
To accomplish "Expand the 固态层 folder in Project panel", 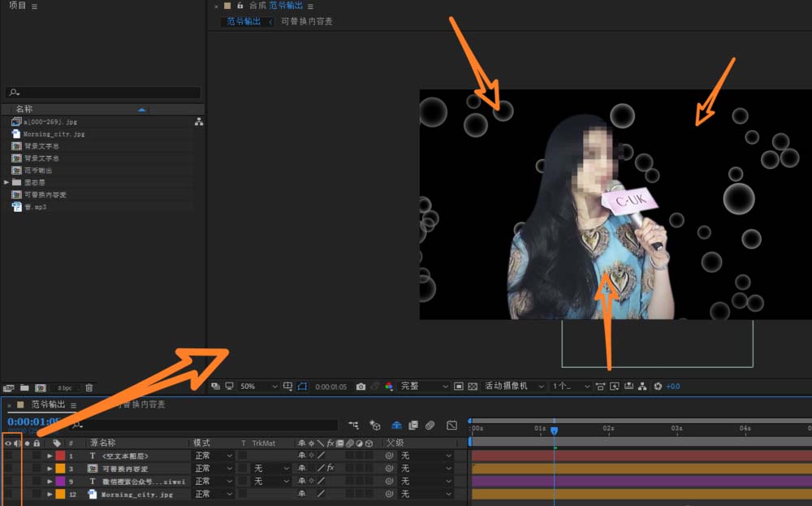I will click(x=6, y=182).
